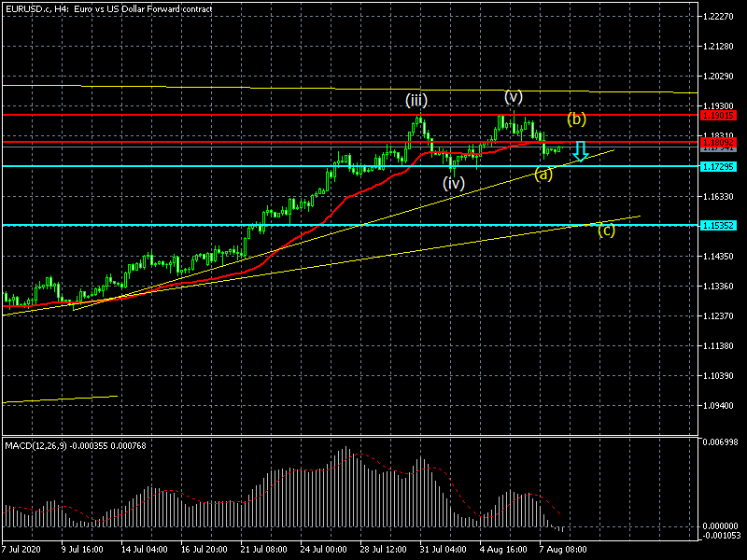Click the yellow (c) target label
Image resolution: width=747 pixels, height=560 pixels.
pos(606,231)
